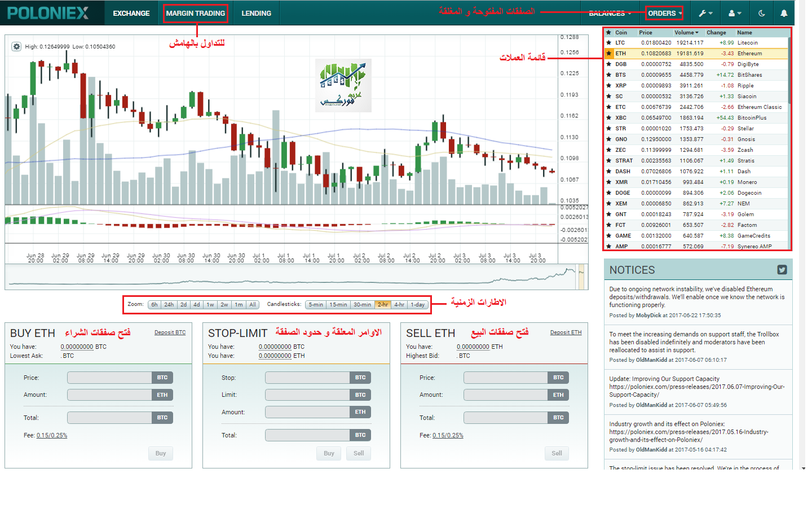Toggle favorite star for DASH

(x=609, y=171)
